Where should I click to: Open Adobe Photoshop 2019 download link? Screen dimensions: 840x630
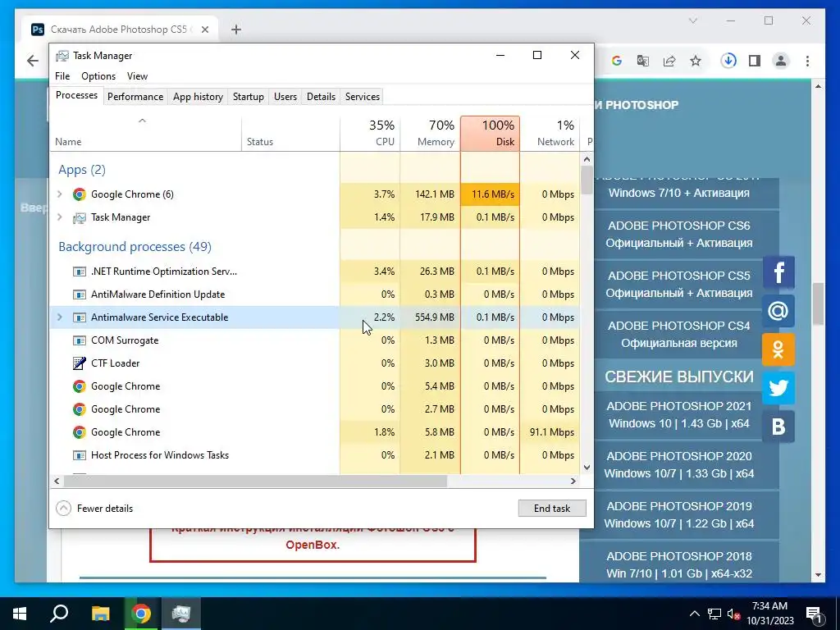(x=678, y=515)
